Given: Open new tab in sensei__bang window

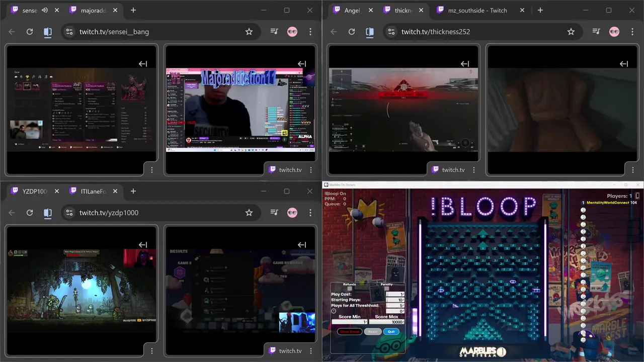Looking at the screenshot, I should [x=133, y=10].
